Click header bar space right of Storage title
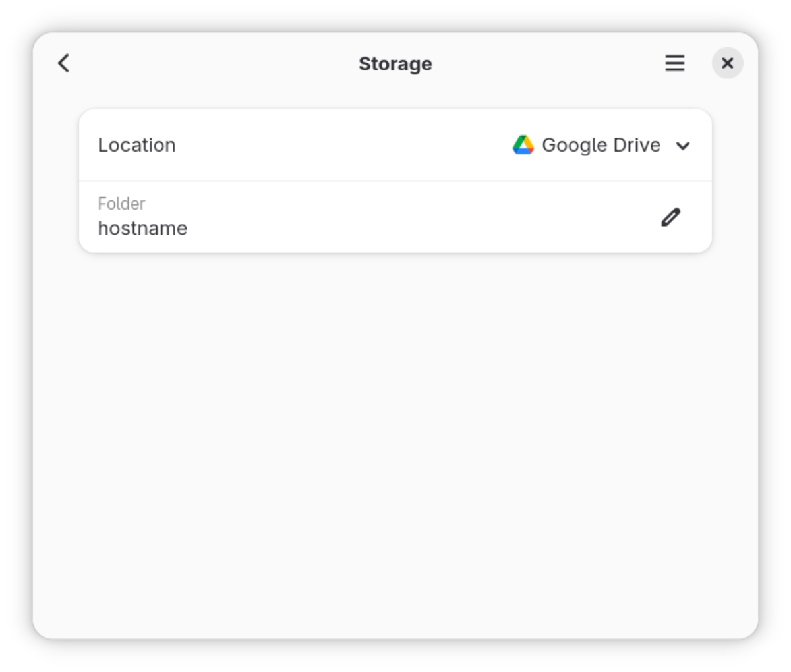The width and height of the screenshot is (791, 672). click(x=547, y=63)
